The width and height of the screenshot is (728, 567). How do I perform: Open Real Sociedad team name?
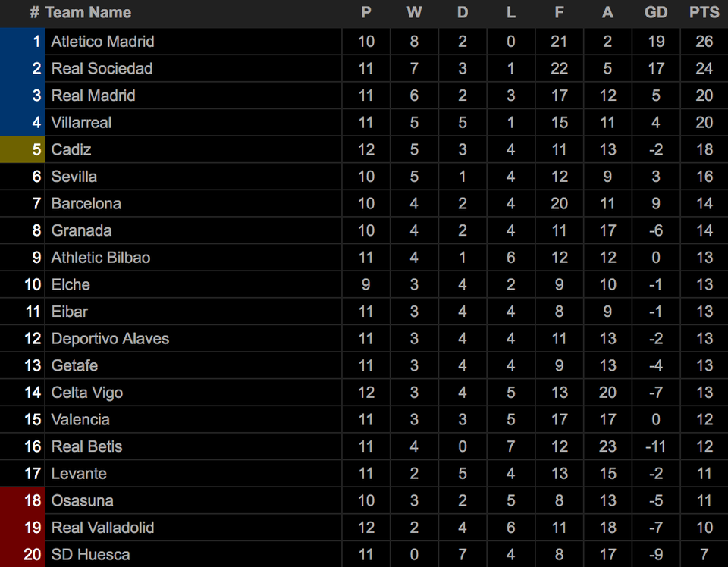[102, 69]
